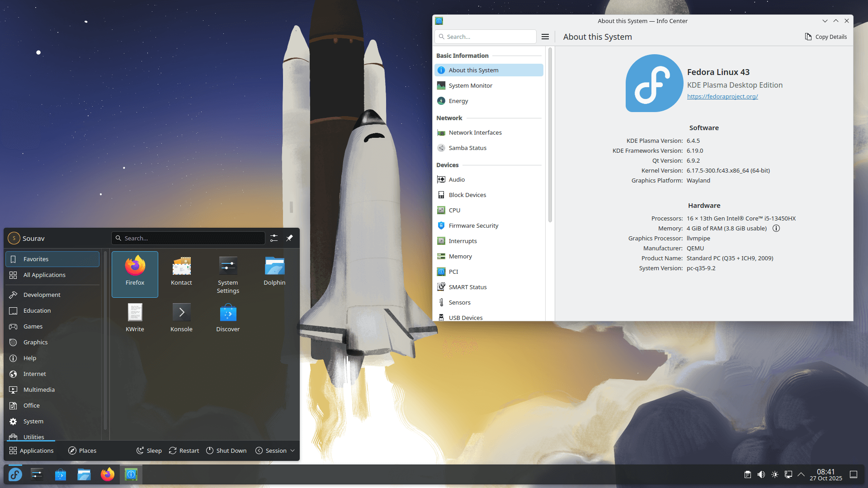This screenshot has height=488, width=868.
Task: Open the Info Center hamburger menu
Action: (545, 37)
